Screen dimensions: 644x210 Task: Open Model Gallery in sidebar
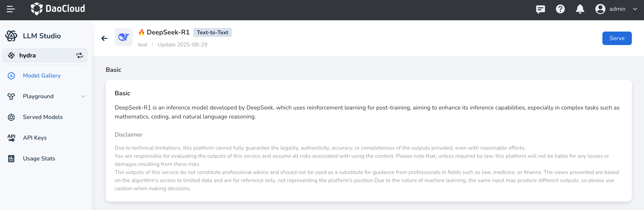coord(42,76)
